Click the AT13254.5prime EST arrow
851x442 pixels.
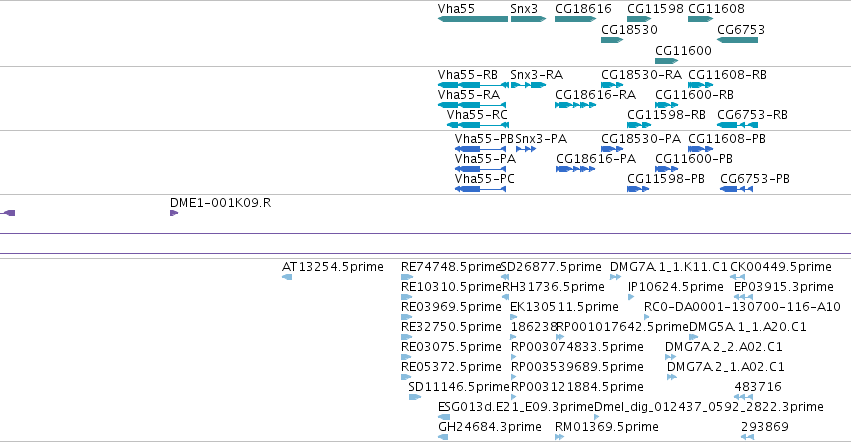pos(287,277)
